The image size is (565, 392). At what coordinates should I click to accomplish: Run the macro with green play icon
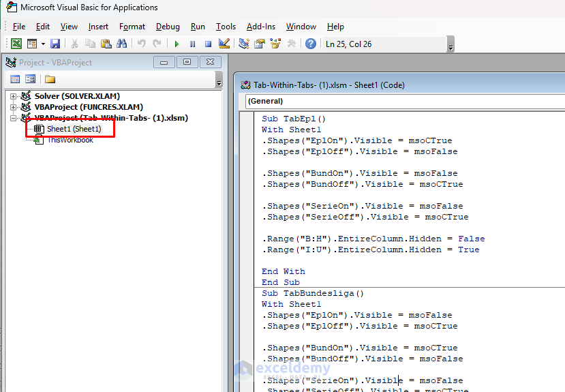(x=177, y=44)
